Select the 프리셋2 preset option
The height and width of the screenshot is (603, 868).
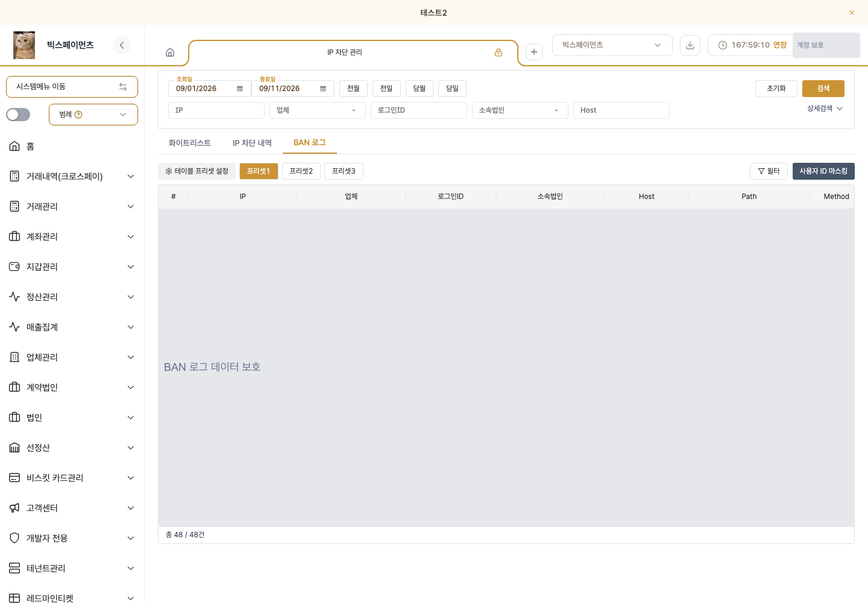tap(301, 171)
